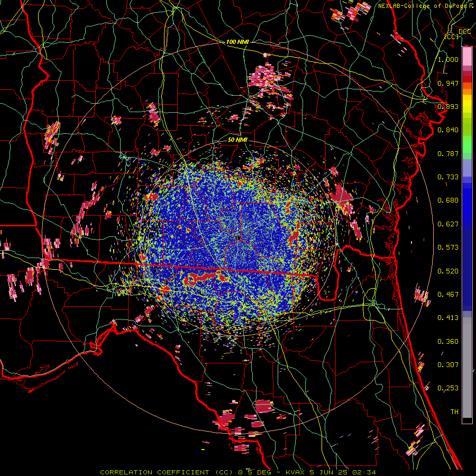Click the 0.680 legend value
Screen dimensions: 476x476
coord(448,200)
